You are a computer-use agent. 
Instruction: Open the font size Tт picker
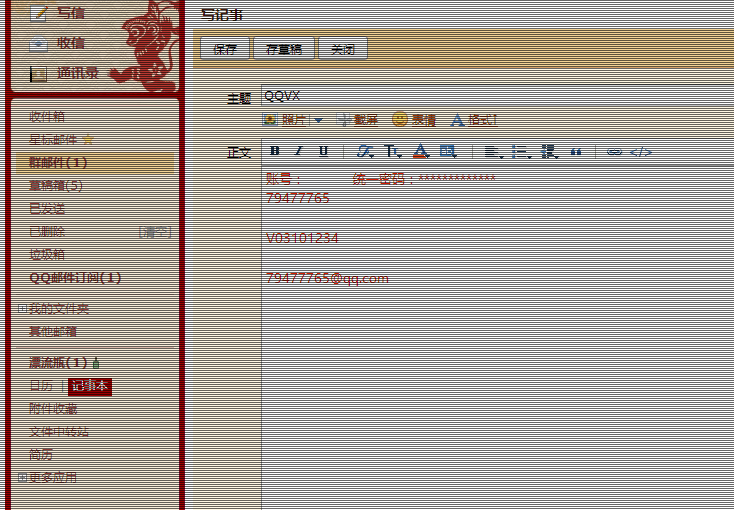393,151
